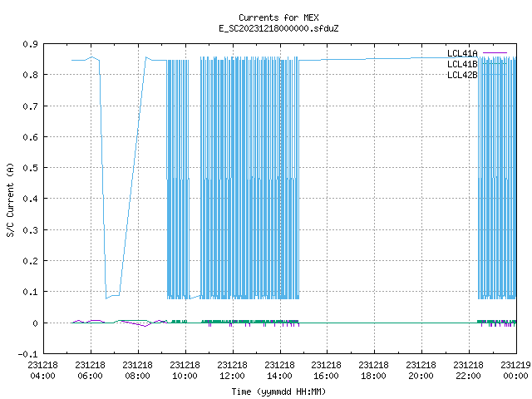Click the 0.6 y-axis tick label
The width and height of the screenshot is (532, 399).
30,137
